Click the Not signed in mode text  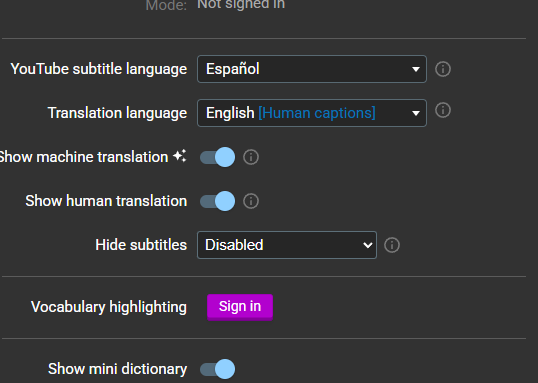241,4
